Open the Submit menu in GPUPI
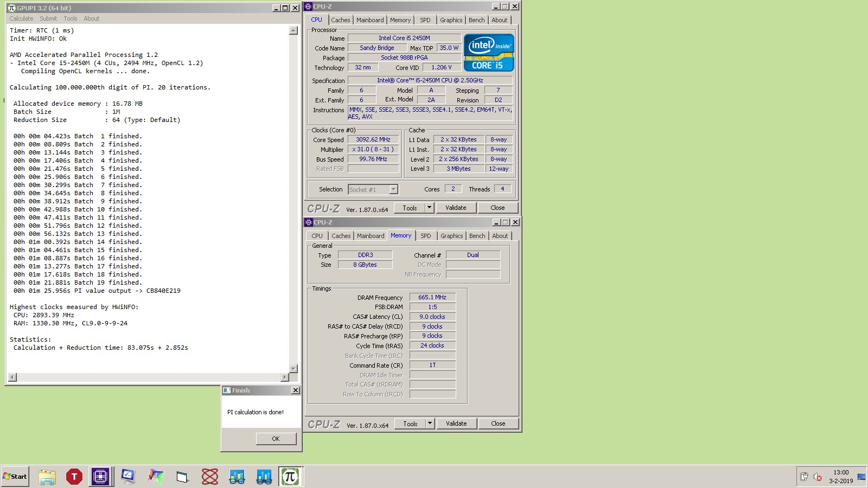The image size is (868, 488). [x=48, y=18]
